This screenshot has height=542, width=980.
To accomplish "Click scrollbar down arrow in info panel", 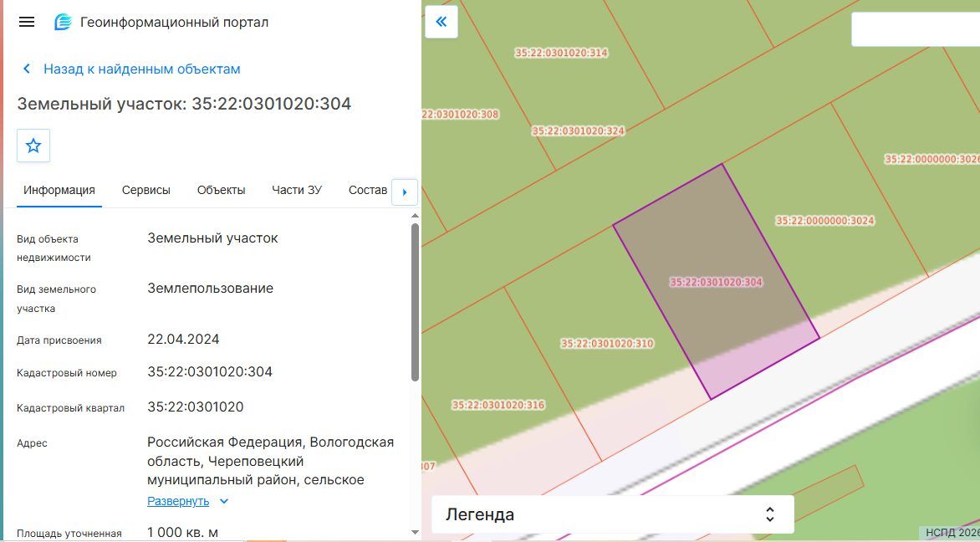I will click(x=415, y=533).
